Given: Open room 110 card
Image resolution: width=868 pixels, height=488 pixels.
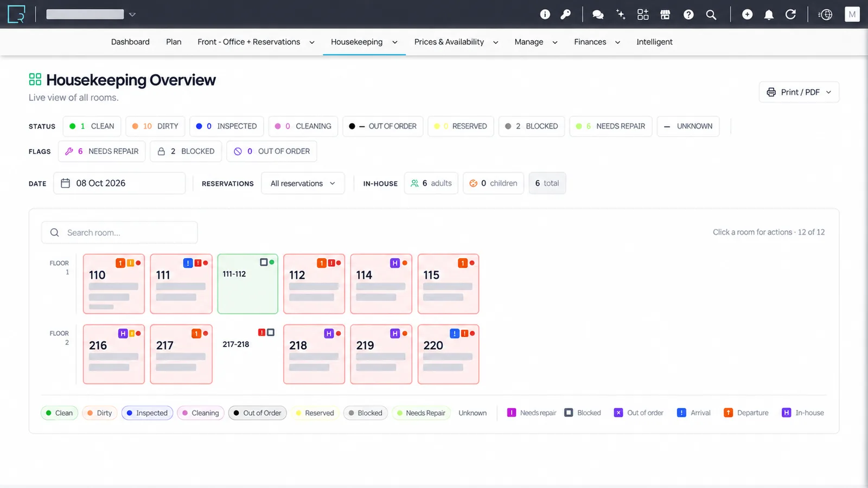Looking at the screenshot, I should click(114, 284).
